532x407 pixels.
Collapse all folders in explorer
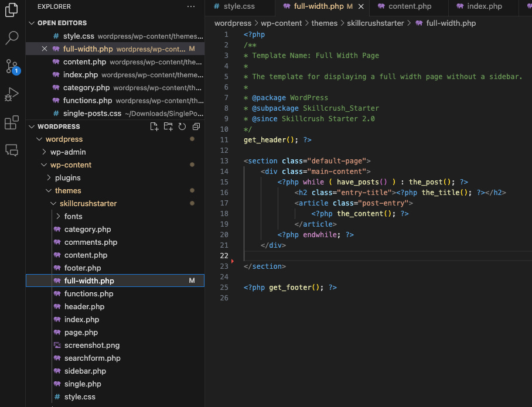click(196, 126)
